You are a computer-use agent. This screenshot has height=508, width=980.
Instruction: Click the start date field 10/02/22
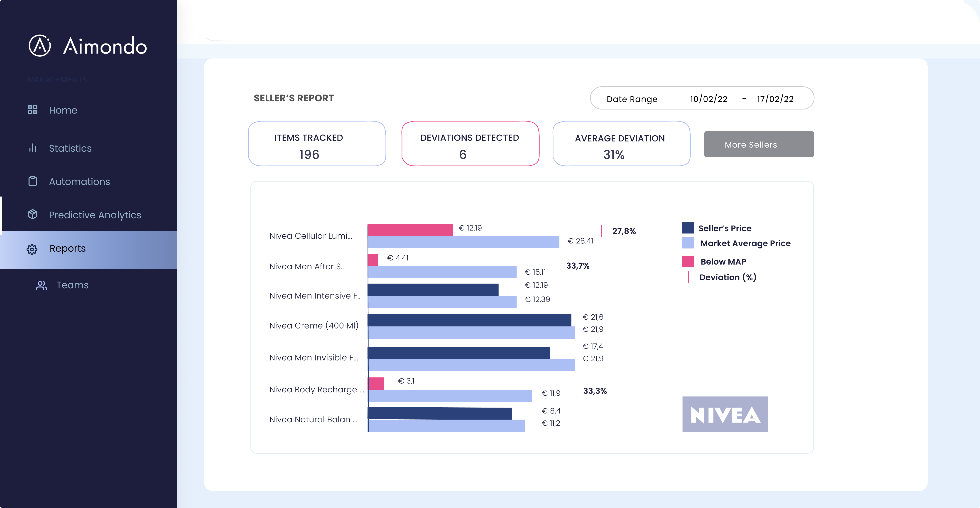pos(708,98)
